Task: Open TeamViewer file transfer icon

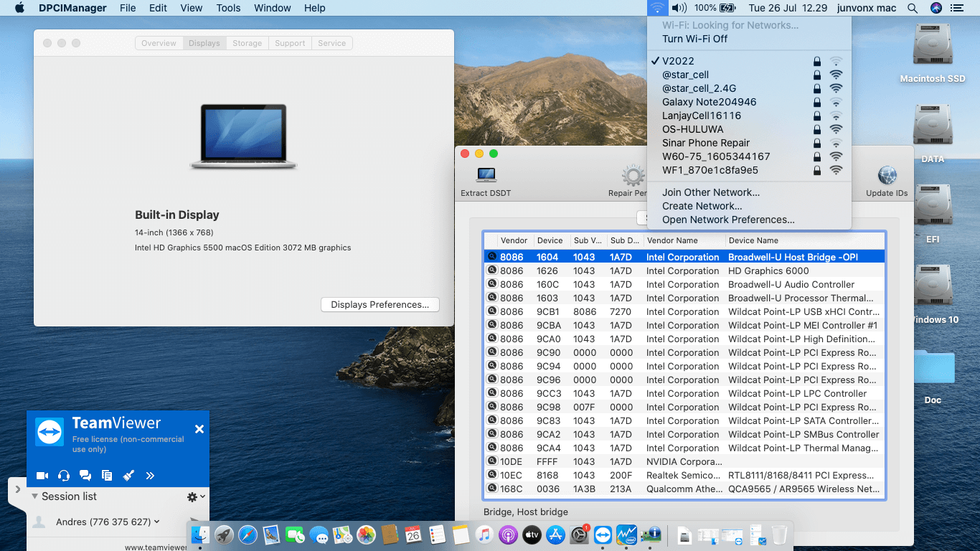Action: tap(107, 475)
